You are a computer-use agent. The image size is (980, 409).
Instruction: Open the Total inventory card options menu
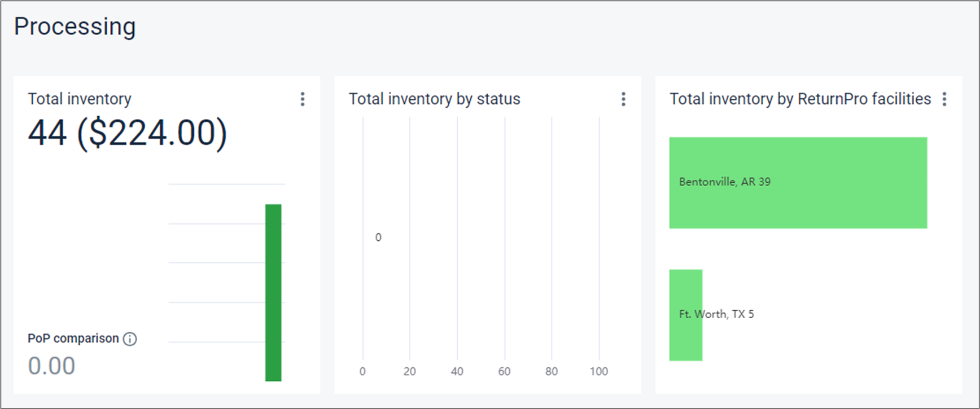(303, 99)
